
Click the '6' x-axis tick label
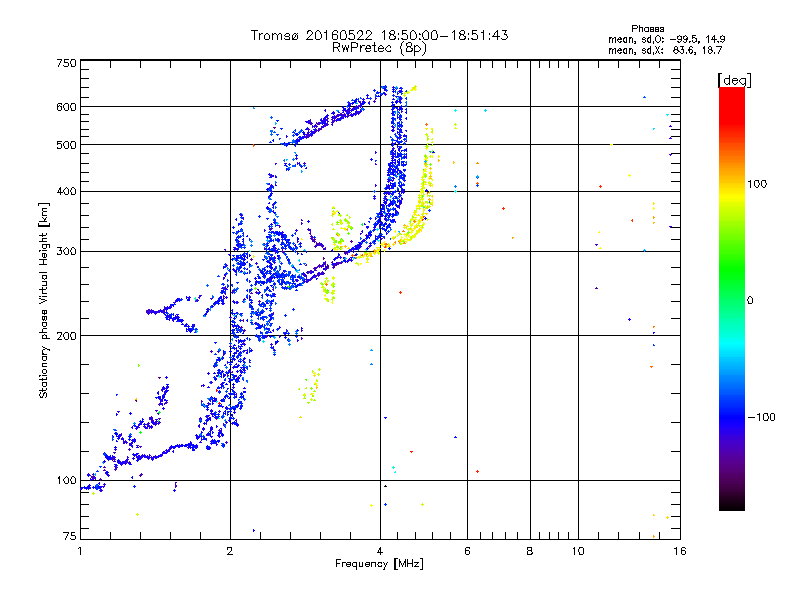pos(467,551)
